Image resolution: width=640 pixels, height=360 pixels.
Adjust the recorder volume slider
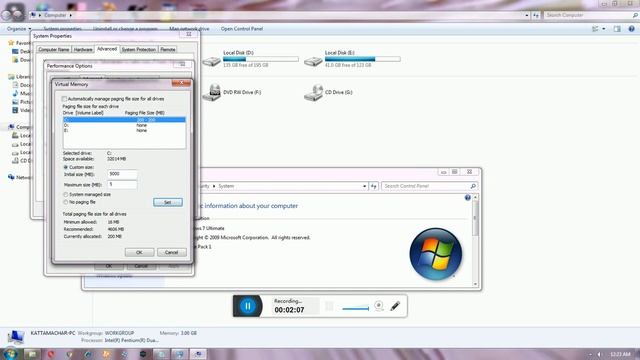pos(356,309)
